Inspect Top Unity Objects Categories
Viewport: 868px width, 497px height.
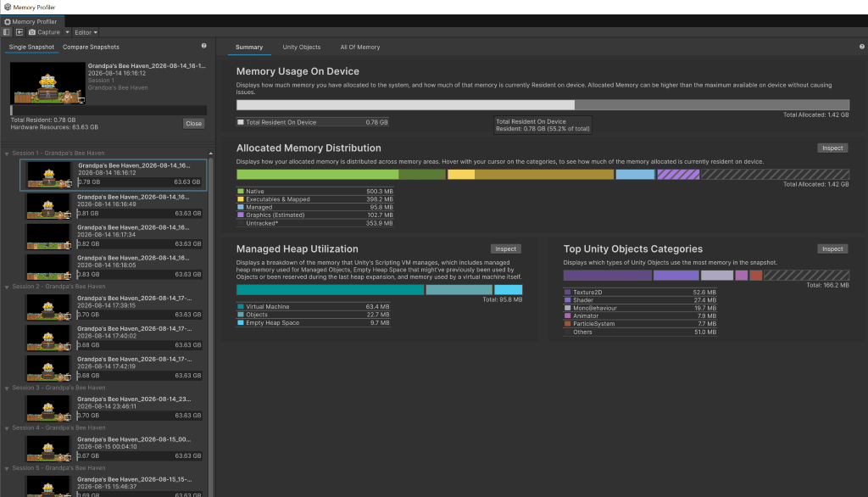(832, 248)
